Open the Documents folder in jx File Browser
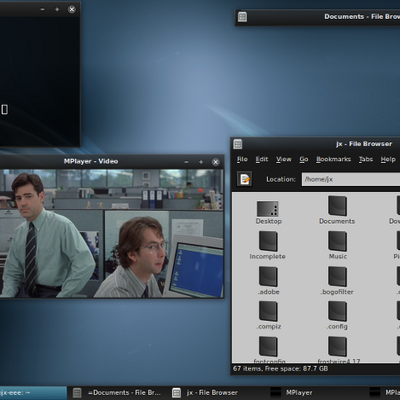The height and width of the screenshot is (400, 400). (337, 206)
